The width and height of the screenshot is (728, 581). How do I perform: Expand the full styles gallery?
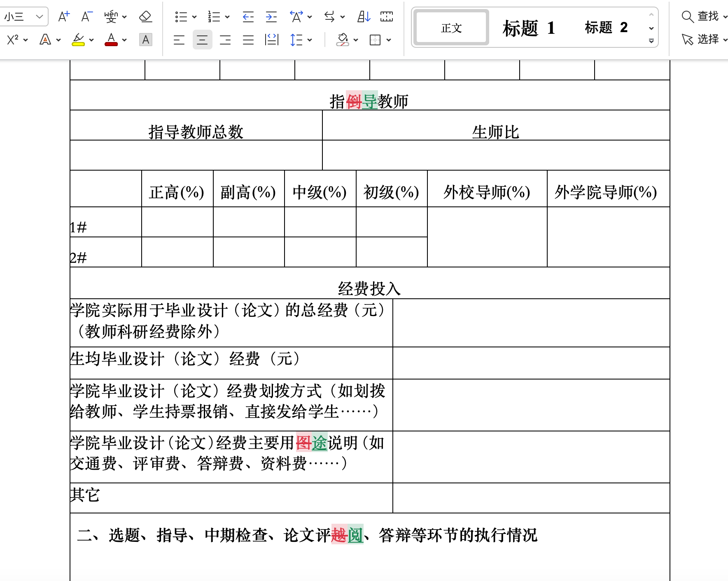coord(651,41)
